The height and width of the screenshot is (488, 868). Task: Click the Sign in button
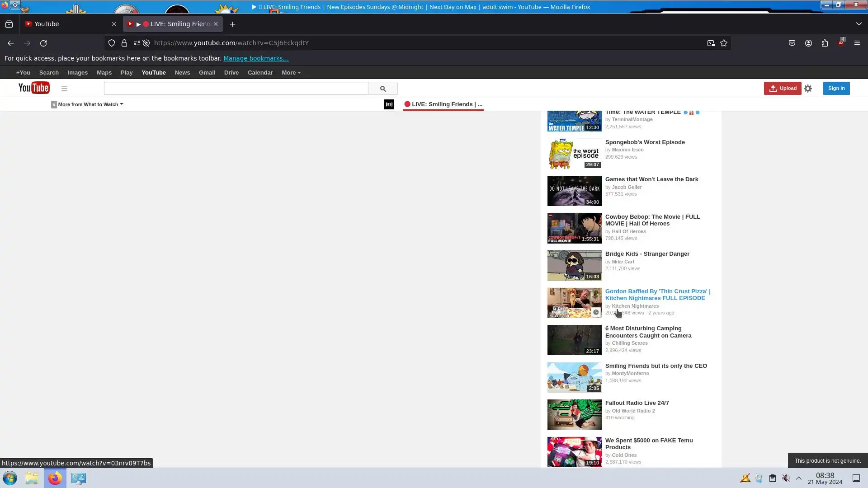coord(836,88)
